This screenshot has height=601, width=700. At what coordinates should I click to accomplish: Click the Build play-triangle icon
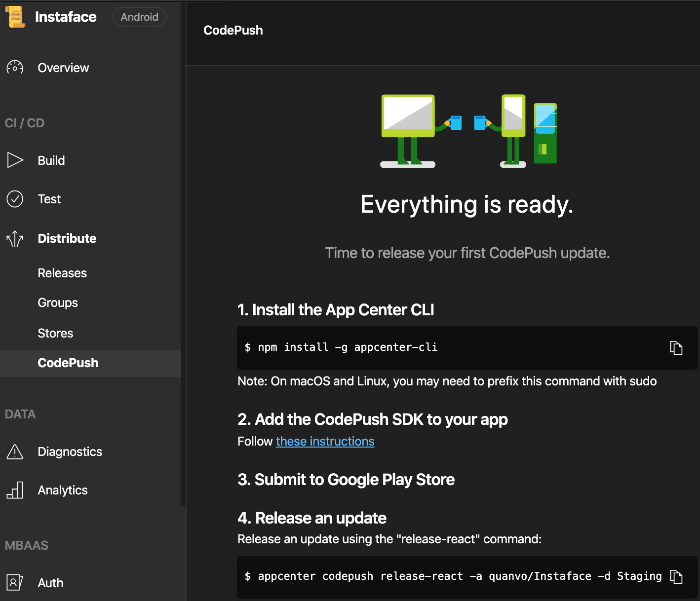[15, 160]
